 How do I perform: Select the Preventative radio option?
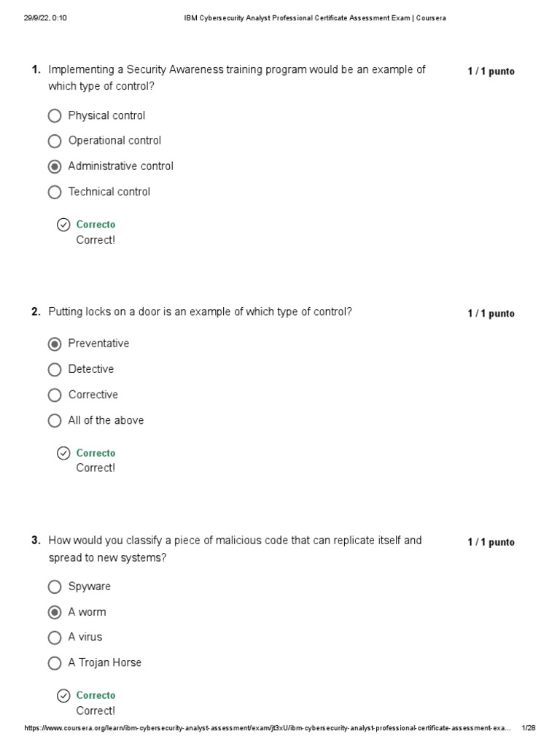[x=55, y=344]
